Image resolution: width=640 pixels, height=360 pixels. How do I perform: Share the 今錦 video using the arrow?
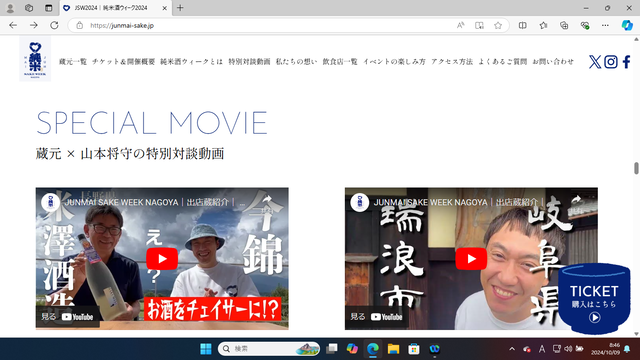[267, 200]
